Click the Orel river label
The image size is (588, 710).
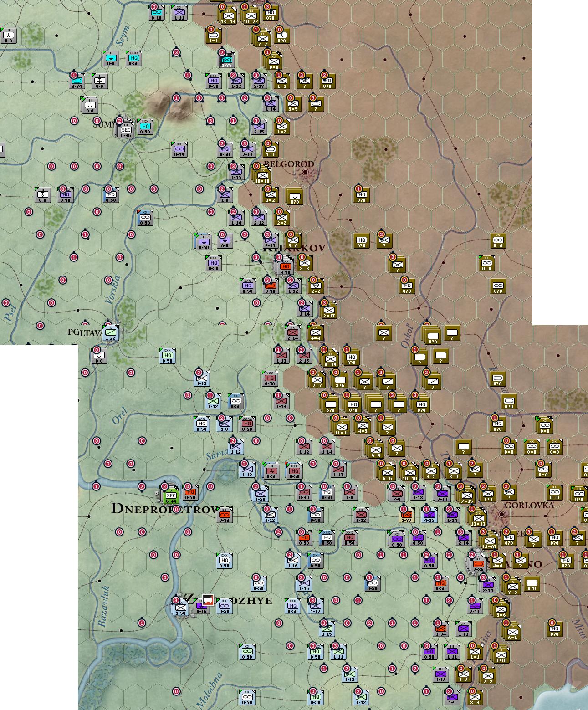119,416
